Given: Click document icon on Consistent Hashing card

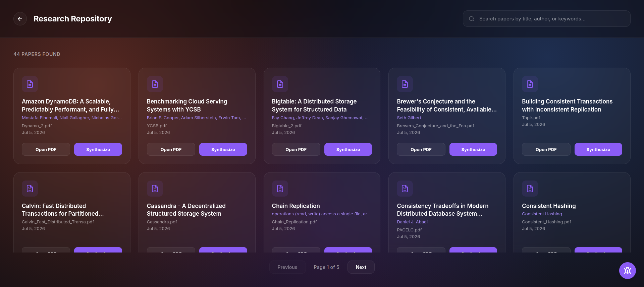Looking at the screenshot, I should (x=530, y=189).
